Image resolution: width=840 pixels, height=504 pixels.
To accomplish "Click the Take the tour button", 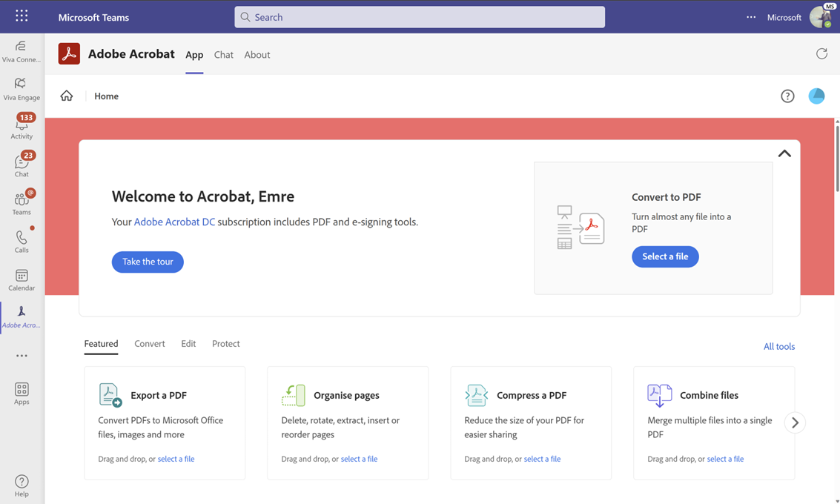I will coord(148,262).
